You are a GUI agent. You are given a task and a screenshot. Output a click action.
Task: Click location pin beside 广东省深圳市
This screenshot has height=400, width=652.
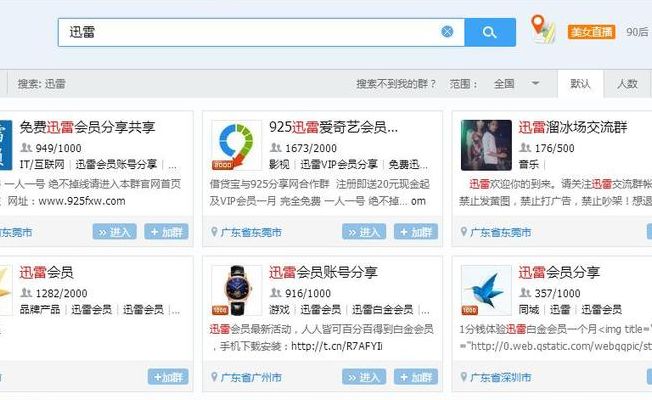tap(464, 377)
